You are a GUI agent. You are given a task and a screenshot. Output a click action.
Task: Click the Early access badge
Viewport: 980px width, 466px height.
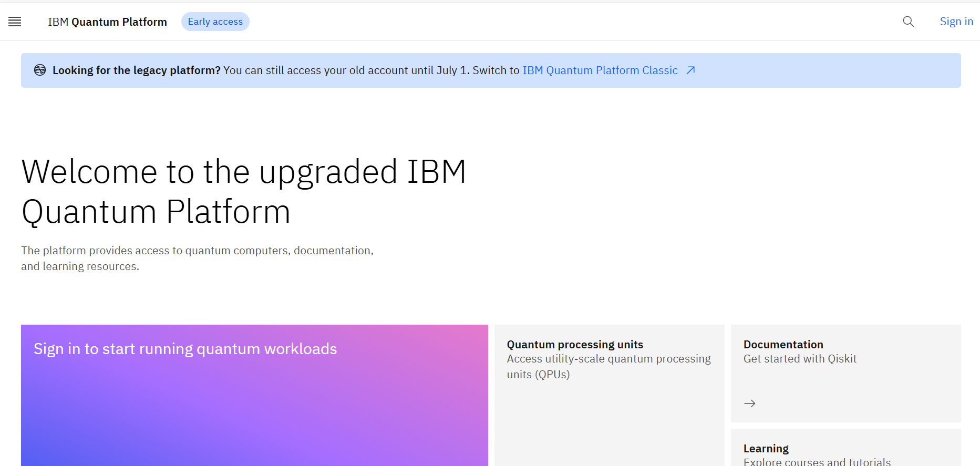tap(215, 22)
